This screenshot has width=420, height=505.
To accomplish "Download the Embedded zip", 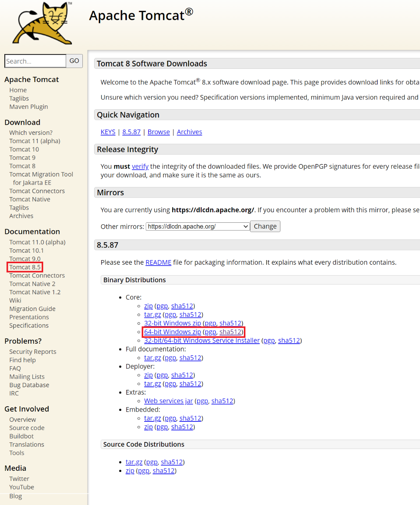I will tap(149, 427).
